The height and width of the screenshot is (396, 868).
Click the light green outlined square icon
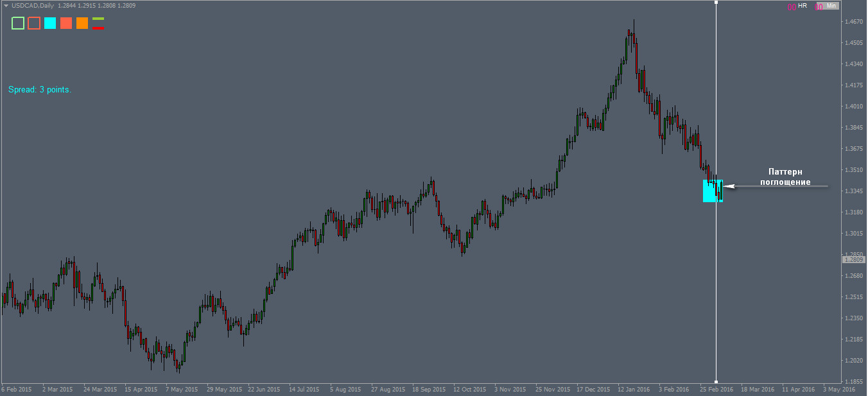[x=18, y=23]
